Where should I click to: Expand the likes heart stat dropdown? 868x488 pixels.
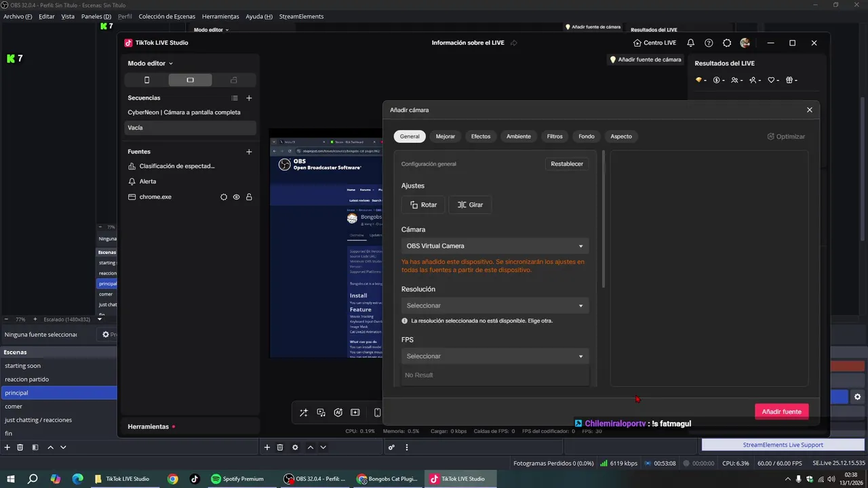click(774, 80)
